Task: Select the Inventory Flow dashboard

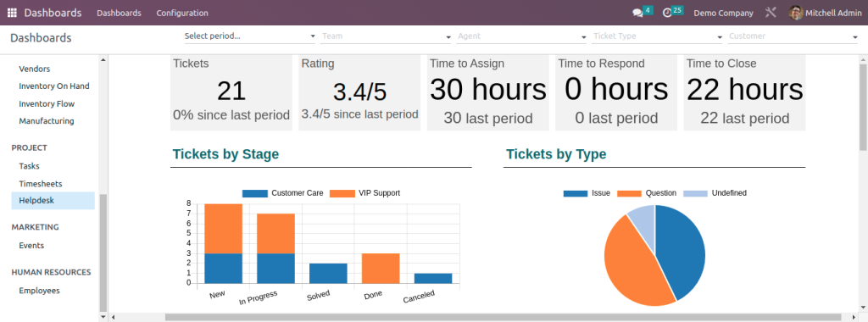Action: click(47, 104)
